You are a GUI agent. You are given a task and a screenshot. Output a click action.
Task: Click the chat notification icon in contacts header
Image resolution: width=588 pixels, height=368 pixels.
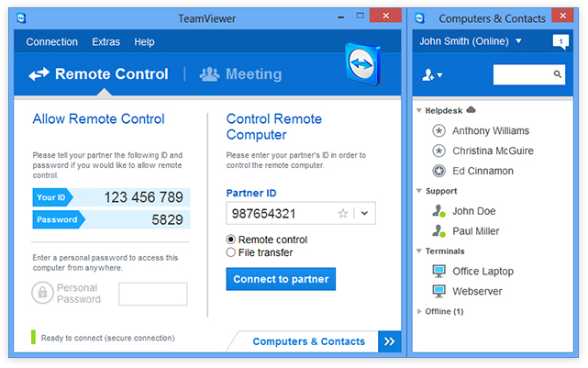click(x=560, y=41)
